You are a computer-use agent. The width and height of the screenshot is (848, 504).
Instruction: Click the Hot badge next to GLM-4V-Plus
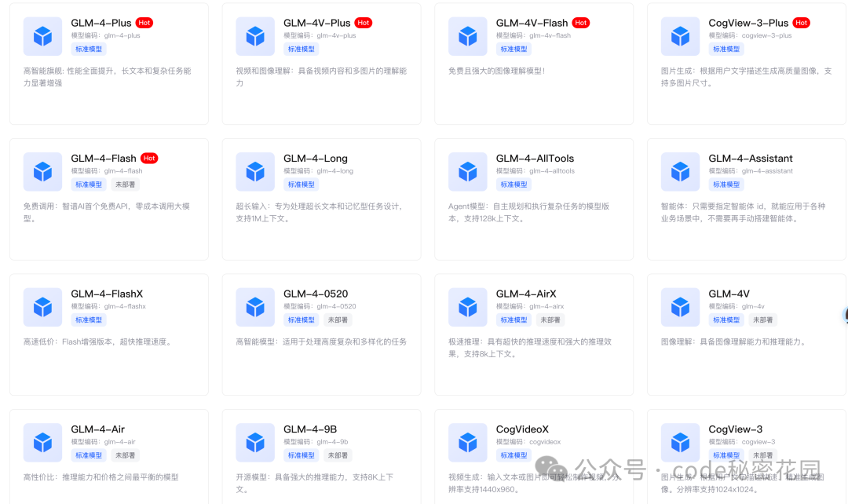[x=364, y=23]
